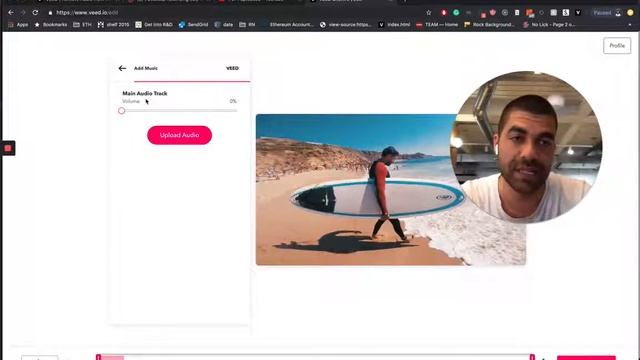This screenshot has height=360, width=640.
Task: Click the VEED logo in the panel header
Action: click(x=232, y=68)
